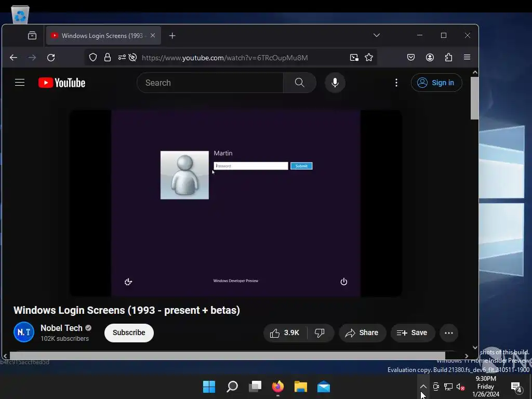The width and height of the screenshot is (532, 399).
Task: Bookmark this page with the star
Action: tap(369, 57)
